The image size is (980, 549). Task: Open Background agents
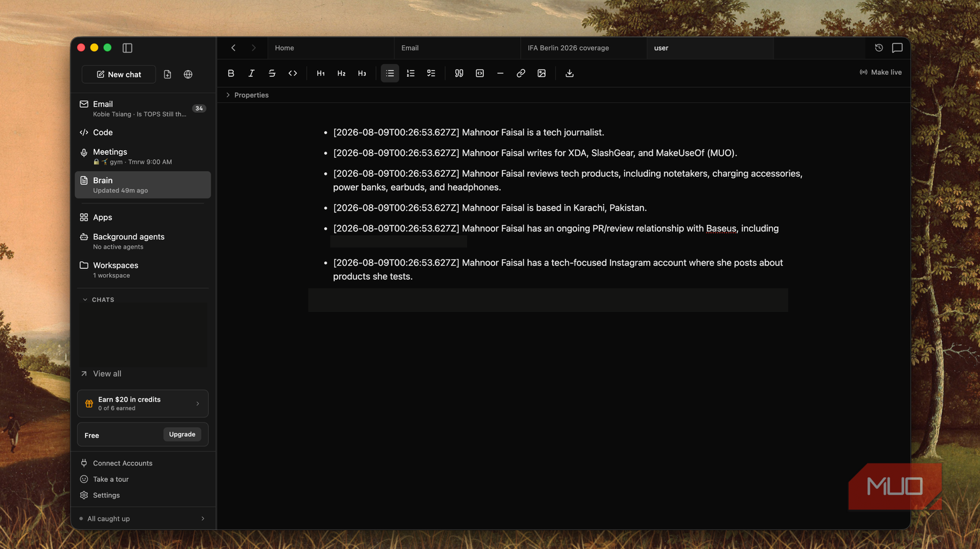pos(143,241)
